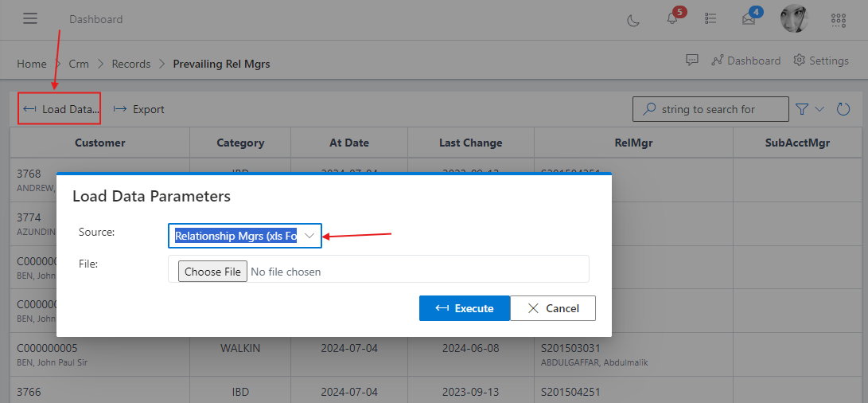Open the comments chat icon
Screen dimensions: 868x403
(x=691, y=60)
